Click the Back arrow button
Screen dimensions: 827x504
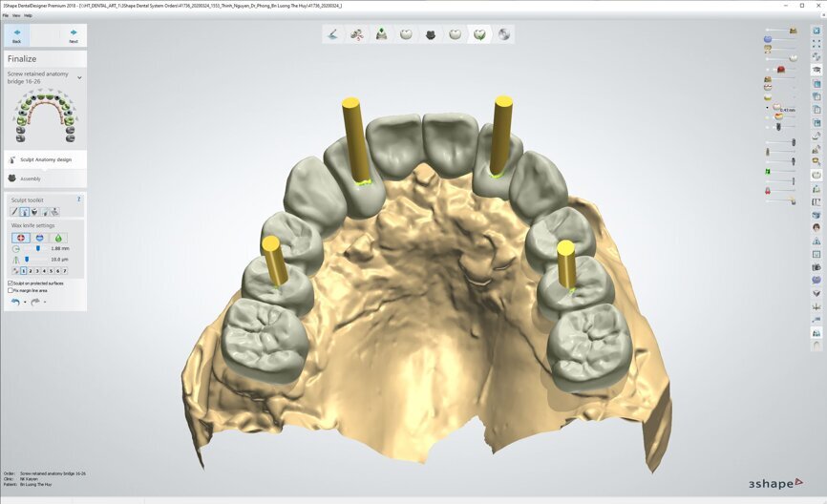coord(17,35)
